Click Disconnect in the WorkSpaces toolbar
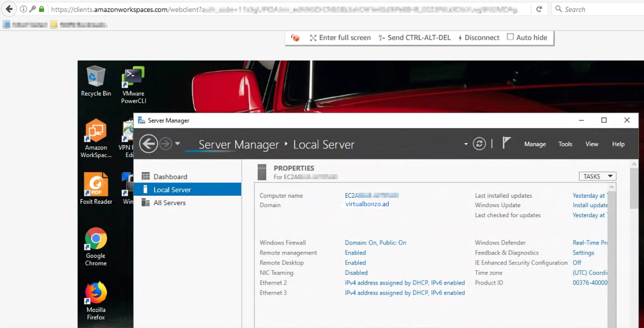The height and width of the screenshot is (328, 644). pos(482,37)
